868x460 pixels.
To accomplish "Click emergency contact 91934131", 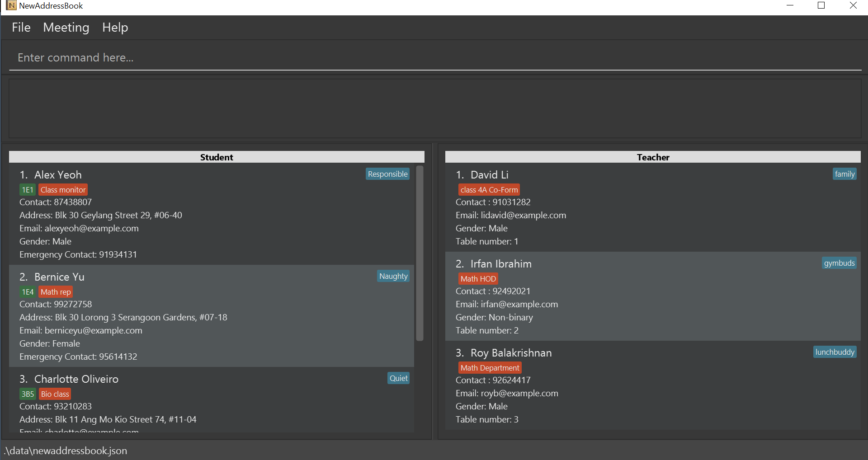I will [x=78, y=254].
